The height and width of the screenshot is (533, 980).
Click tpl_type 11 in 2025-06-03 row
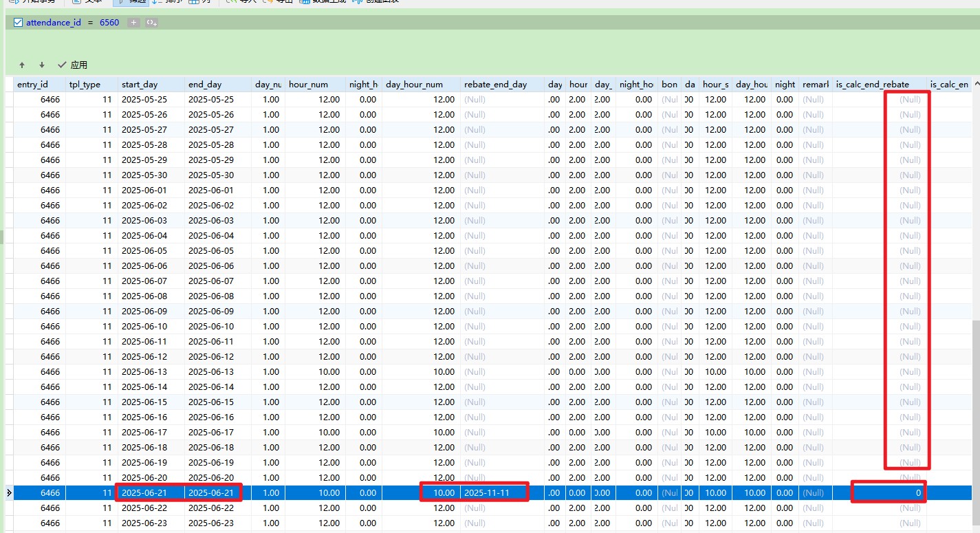click(92, 220)
